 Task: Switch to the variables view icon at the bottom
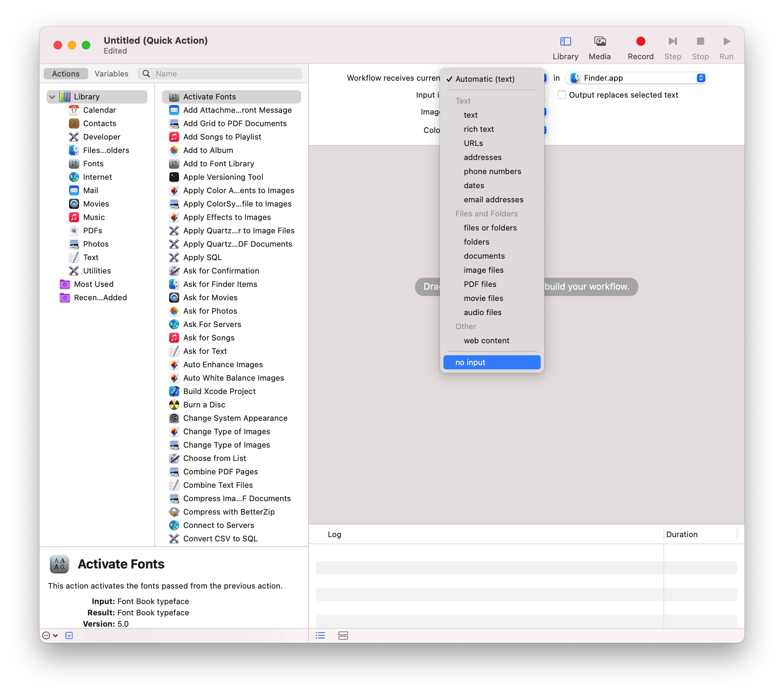[343, 635]
